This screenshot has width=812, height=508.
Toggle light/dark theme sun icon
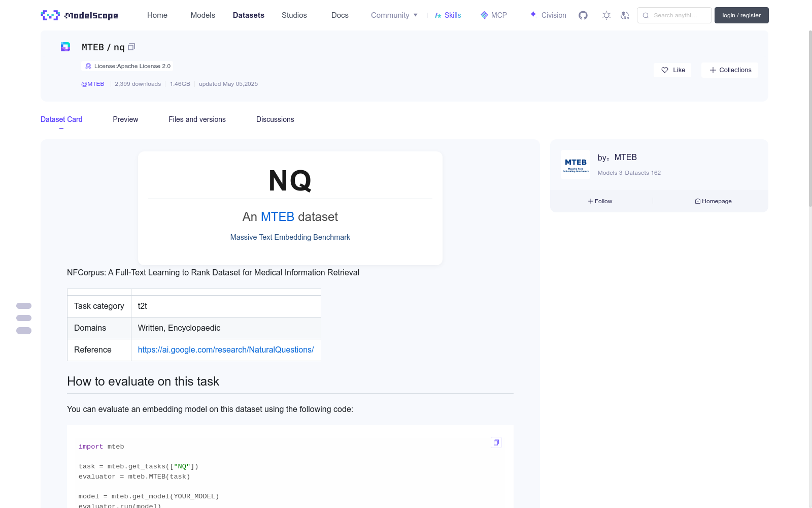pos(606,15)
